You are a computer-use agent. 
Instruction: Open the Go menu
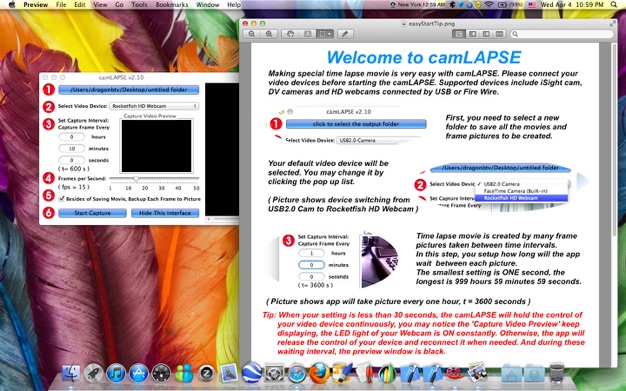pyautogui.click(x=119, y=5)
